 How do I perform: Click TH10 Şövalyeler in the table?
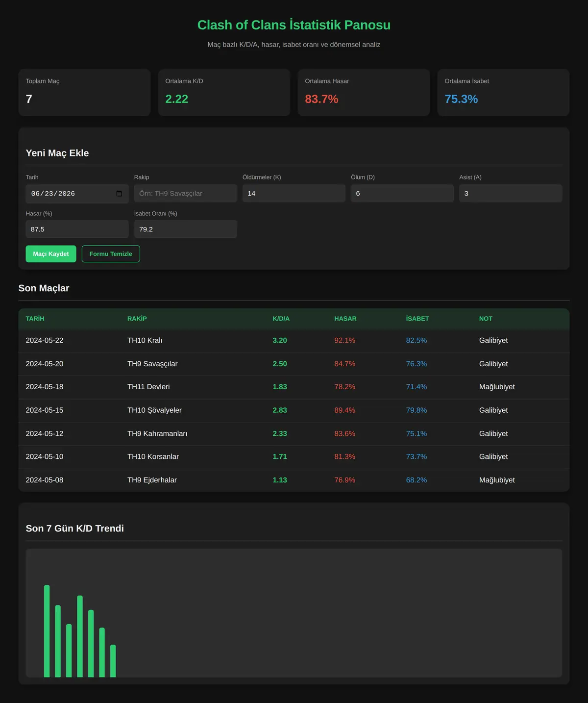154,410
